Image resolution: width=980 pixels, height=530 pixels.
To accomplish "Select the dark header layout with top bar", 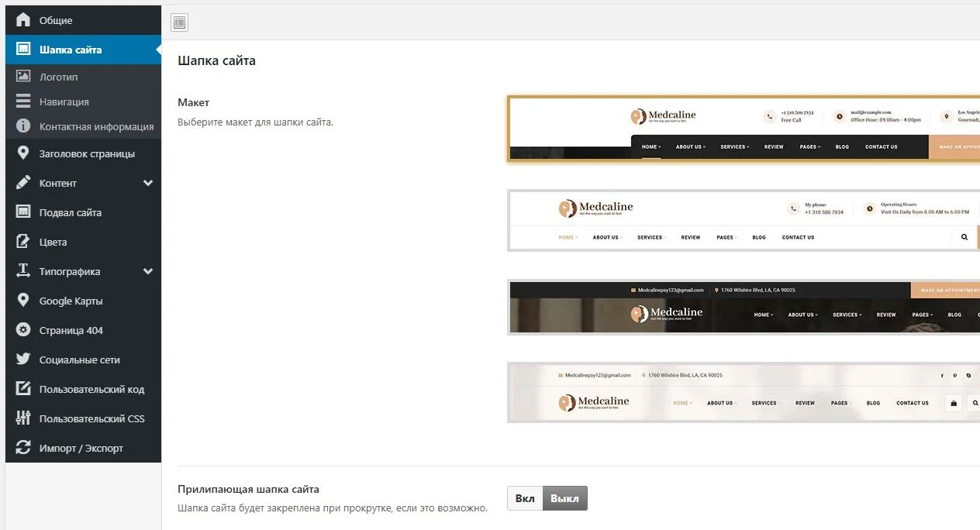I will click(744, 307).
